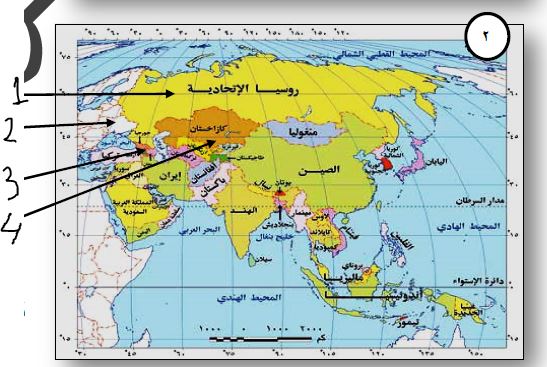Select the روسيا الإتحادية label on the map
Screen dimensions: 547x367
[243, 89]
